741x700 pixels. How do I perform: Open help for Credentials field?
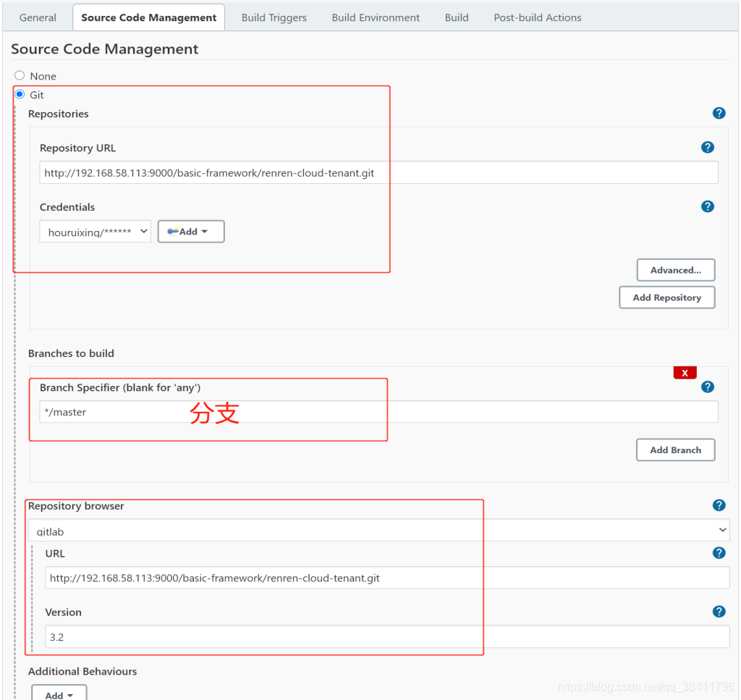click(708, 206)
